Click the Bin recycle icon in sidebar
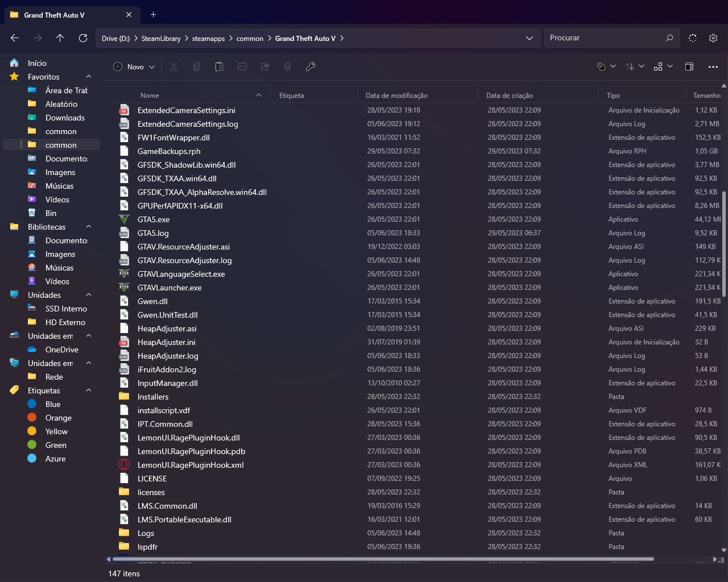The image size is (728, 582). (x=32, y=213)
